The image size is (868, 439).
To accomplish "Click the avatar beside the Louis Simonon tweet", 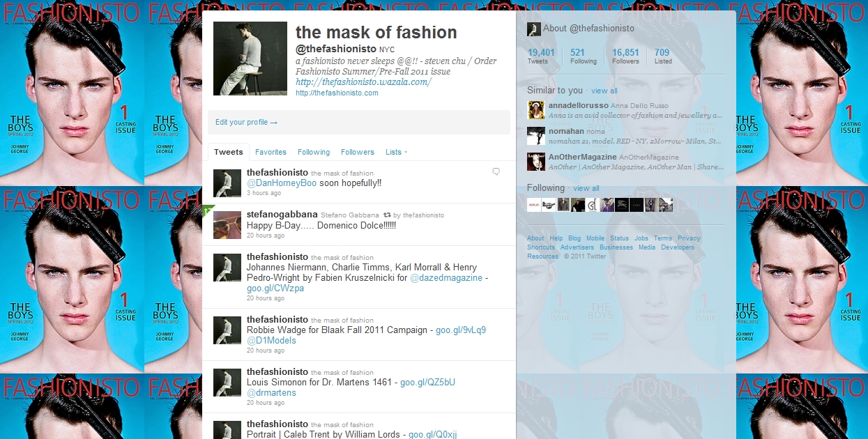I will [x=227, y=382].
